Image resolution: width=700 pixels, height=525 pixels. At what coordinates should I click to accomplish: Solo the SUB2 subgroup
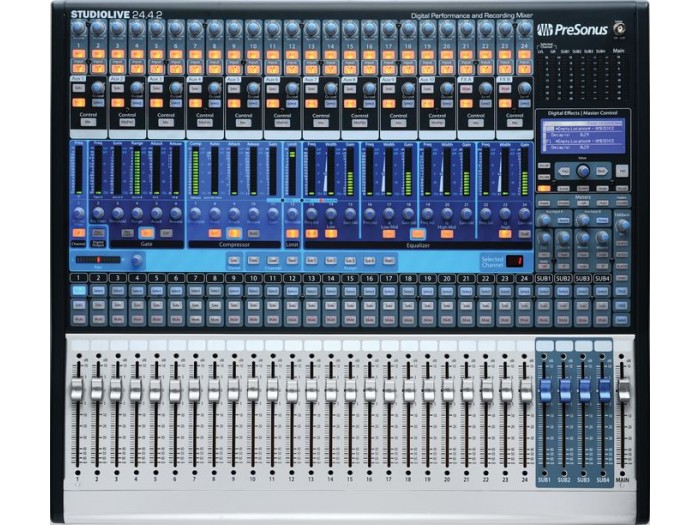point(563,306)
